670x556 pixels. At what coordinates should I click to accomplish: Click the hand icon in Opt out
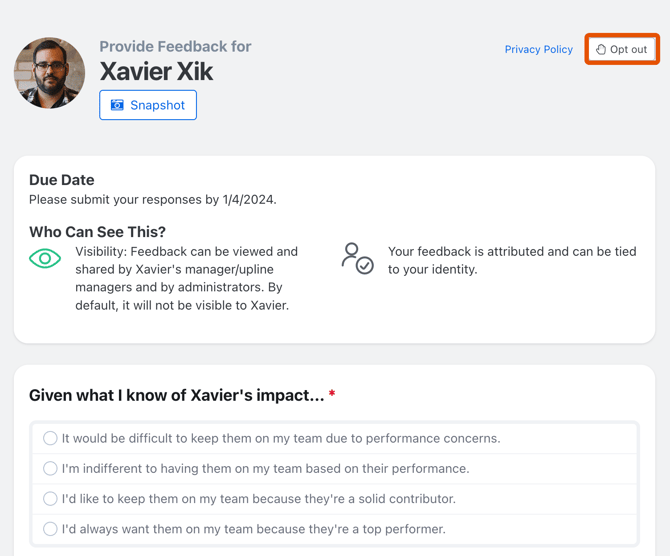(601, 49)
